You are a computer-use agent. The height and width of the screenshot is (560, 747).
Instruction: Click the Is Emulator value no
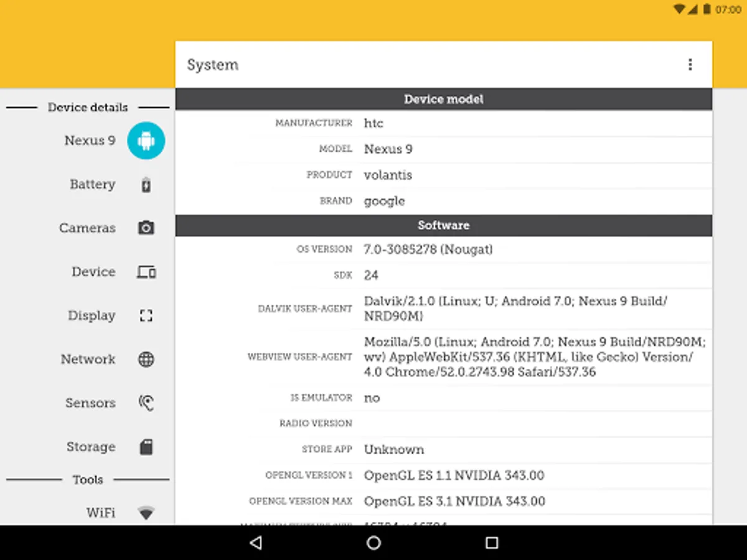372,398
